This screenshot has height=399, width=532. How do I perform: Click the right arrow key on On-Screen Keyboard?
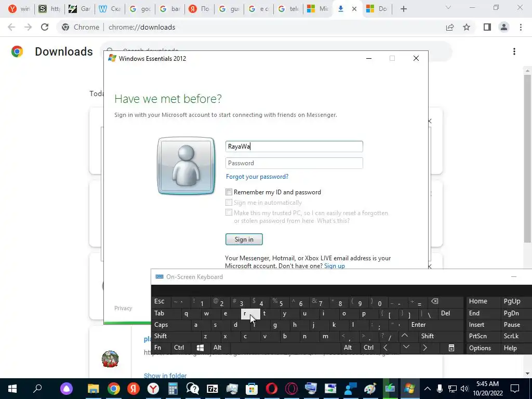[425, 348]
